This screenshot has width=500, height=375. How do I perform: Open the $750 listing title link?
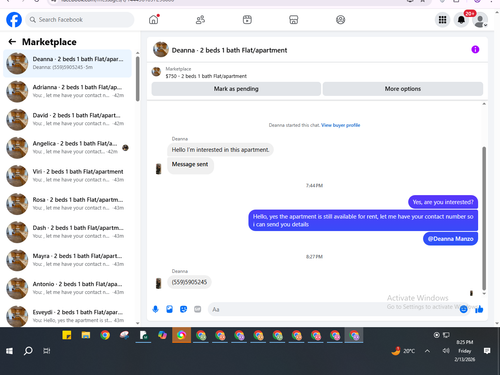coord(206,76)
